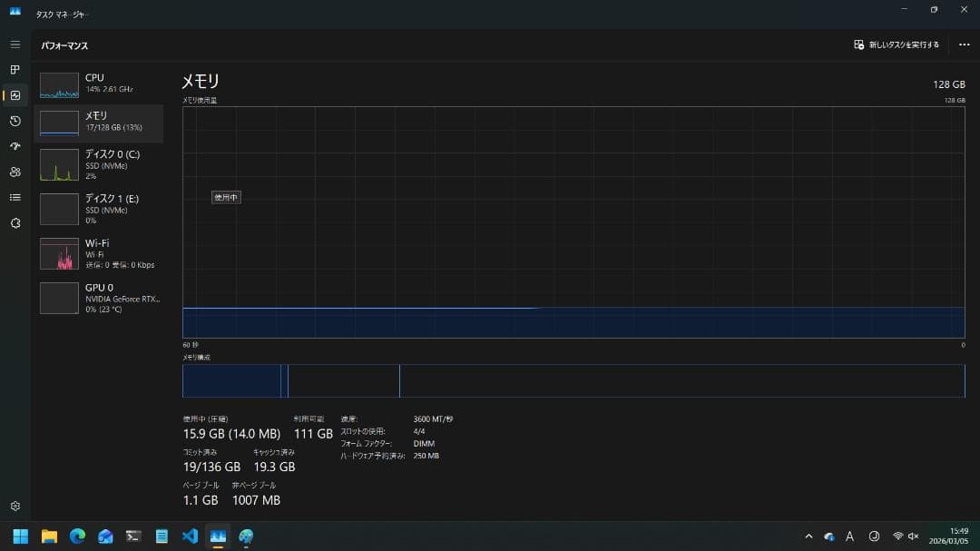Click 新しいタスクを実行する button
The width and height of the screenshot is (980, 551).
(x=897, y=44)
